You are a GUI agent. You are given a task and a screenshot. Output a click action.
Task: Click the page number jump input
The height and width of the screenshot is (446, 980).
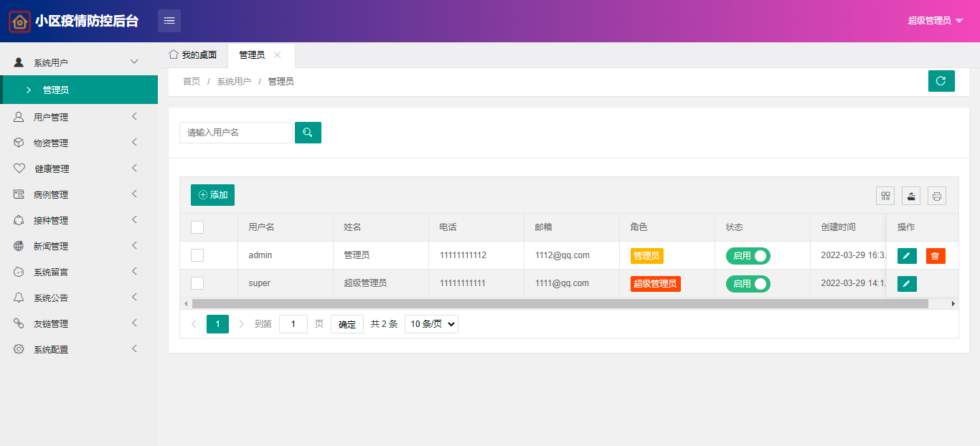coord(293,324)
